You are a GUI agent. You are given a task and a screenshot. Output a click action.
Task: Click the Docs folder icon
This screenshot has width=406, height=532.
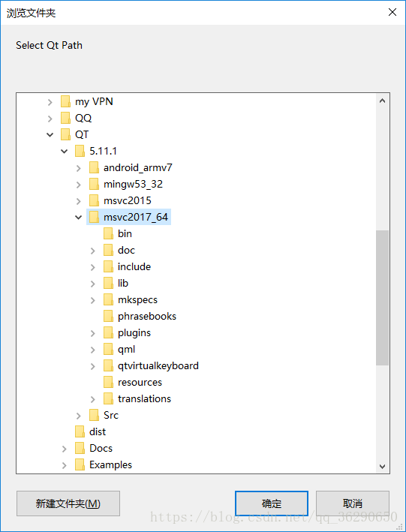(80, 448)
